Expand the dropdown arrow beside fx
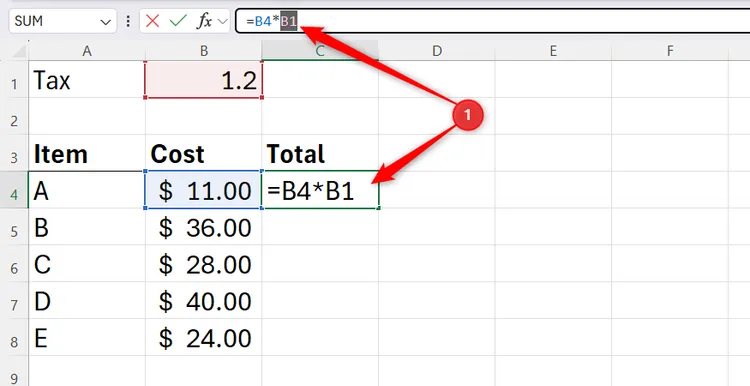The image size is (750, 386). (x=222, y=21)
